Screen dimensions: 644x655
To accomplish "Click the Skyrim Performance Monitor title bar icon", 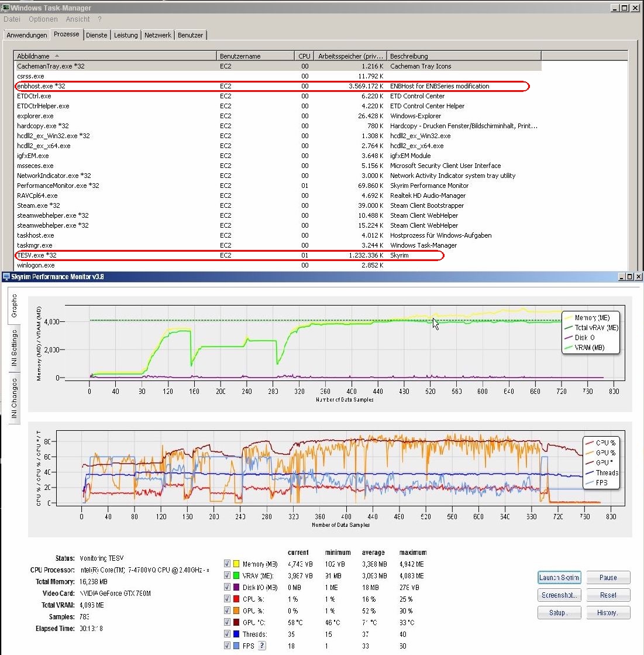I will click(6, 276).
